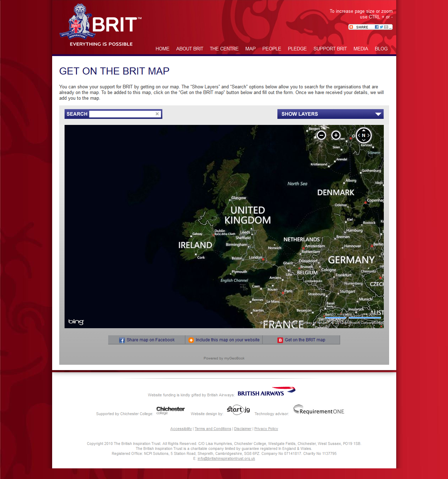Open the SUPPORT BRIT menu item
448x479 pixels.
click(330, 49)
